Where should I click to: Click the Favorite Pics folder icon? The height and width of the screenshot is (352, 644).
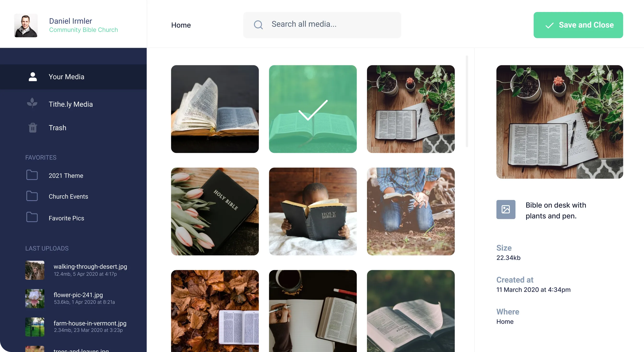tap(32, 218)
